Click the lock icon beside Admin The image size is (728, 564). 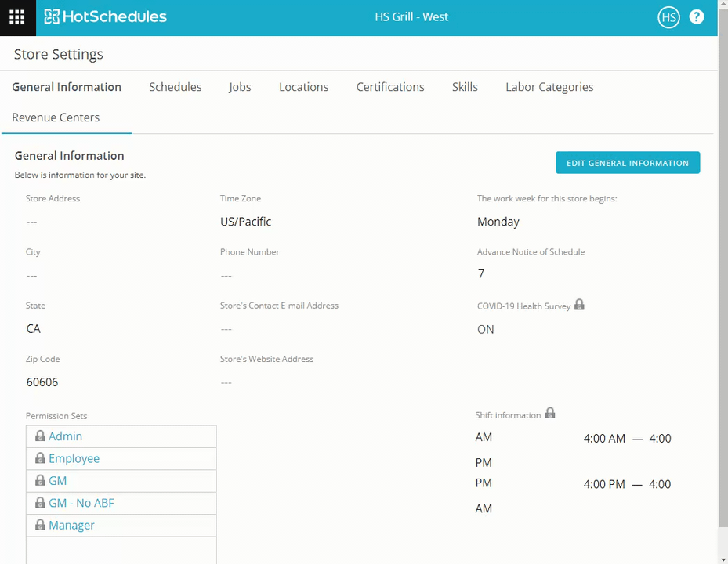[40, 436]
